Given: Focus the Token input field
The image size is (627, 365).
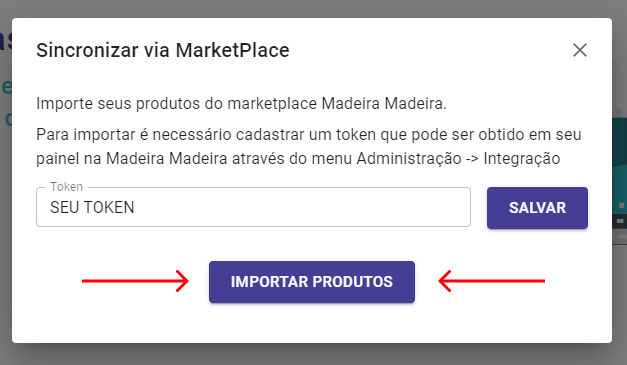Looking at the screenshot, I should 253,207.
